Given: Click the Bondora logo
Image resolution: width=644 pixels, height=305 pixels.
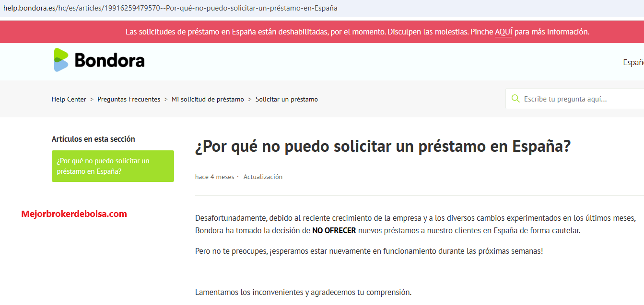Looking at the screenshot, I should [x=99, y=60].
